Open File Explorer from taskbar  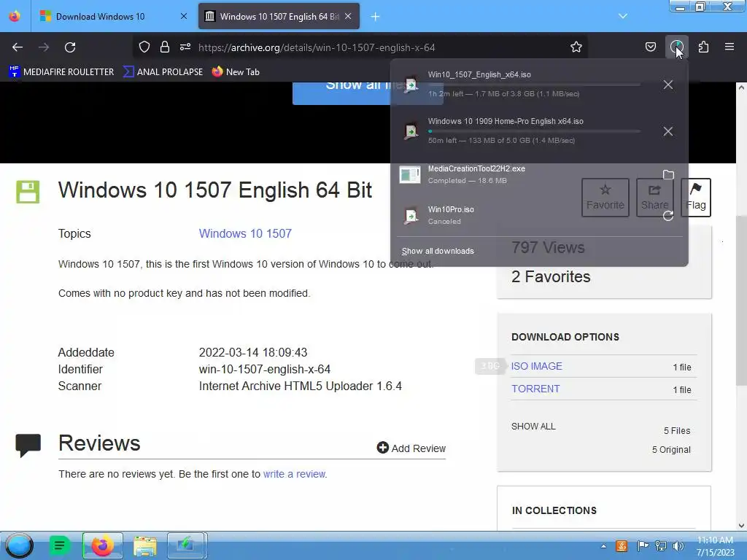click(145, 545)
